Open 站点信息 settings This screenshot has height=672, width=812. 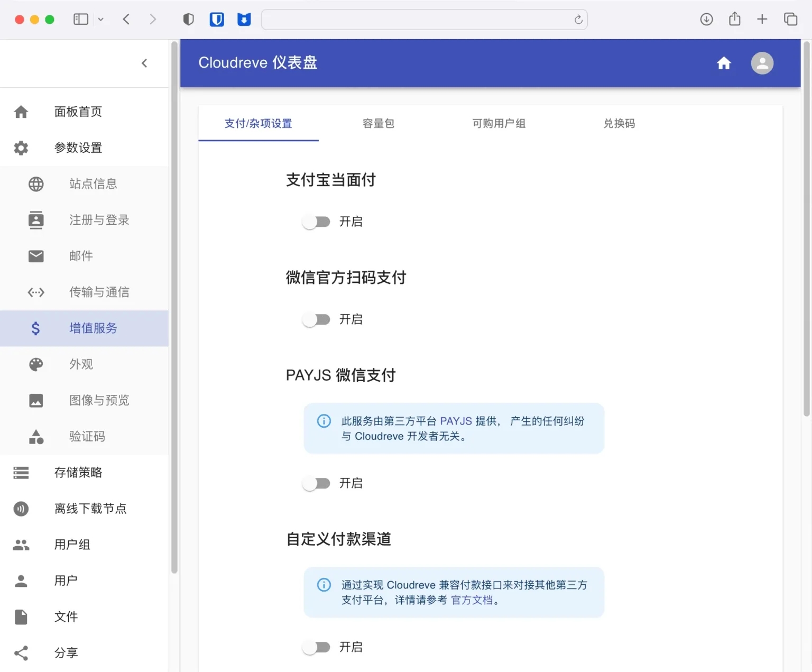click(85, 184)
